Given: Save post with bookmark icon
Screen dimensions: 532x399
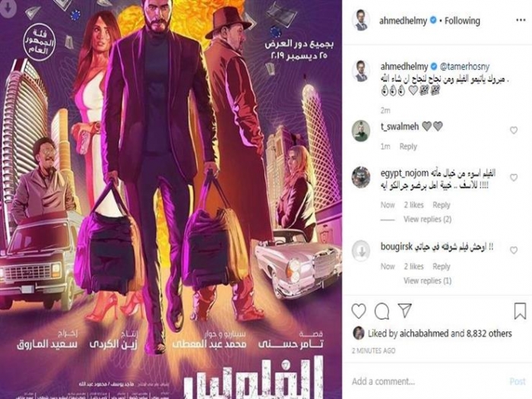Looking at the screenshot, I should point(520,311).
